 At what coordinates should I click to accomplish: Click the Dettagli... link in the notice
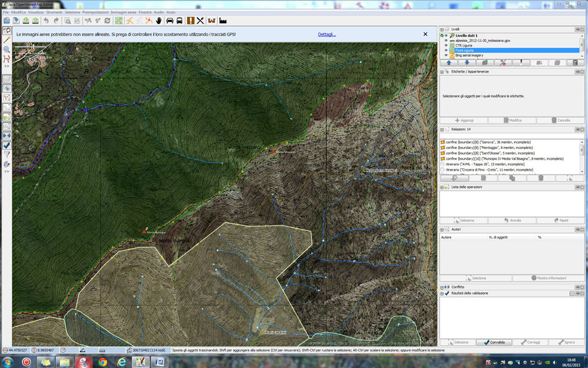(327, 34)
